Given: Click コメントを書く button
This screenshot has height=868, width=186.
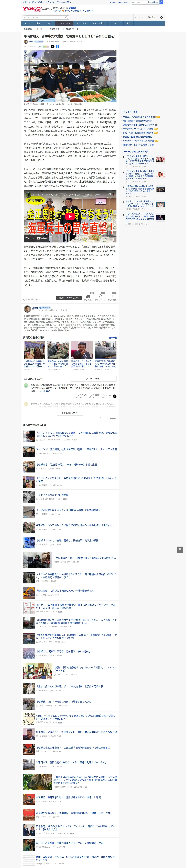Looking at the screenshot, I should pos(93,378).
